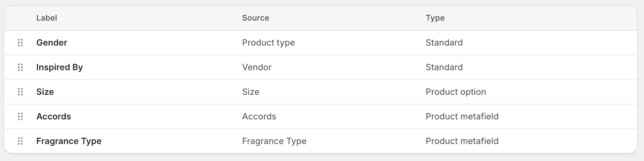The height and width of the screenshot is (161, 644).
Task: Open the Gender filter label
Action: click(52, 43)
